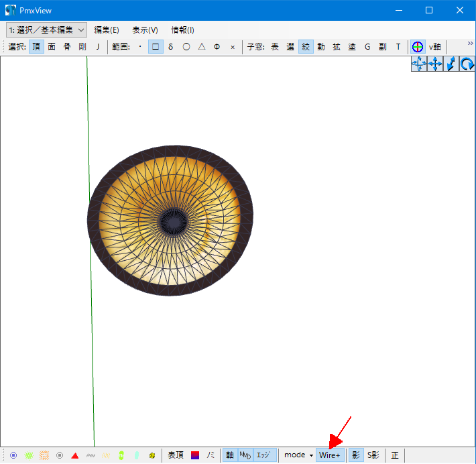Open the 表 sub-window
The image size is (476, 464).
(x=275, y=47)
